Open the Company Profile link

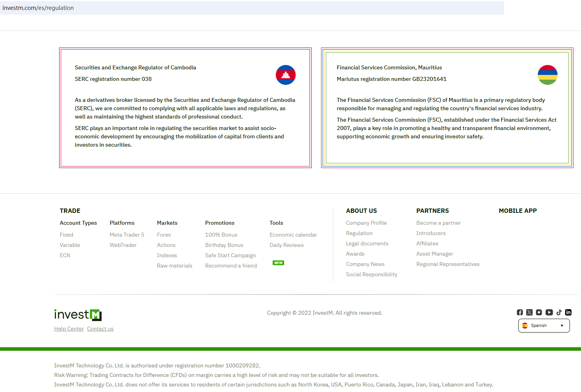(366, 223)
